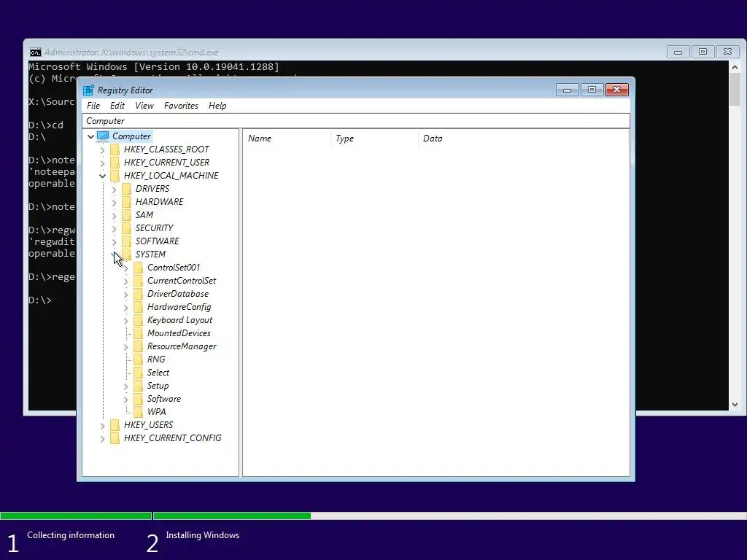Click the cmd.exe title bar icon

[36, 52]
